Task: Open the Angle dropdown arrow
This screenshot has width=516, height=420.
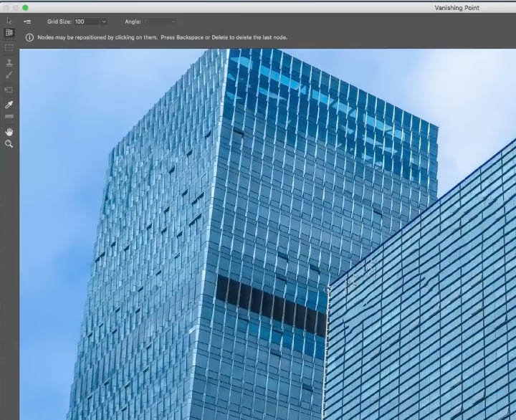Action: [173, 22]
